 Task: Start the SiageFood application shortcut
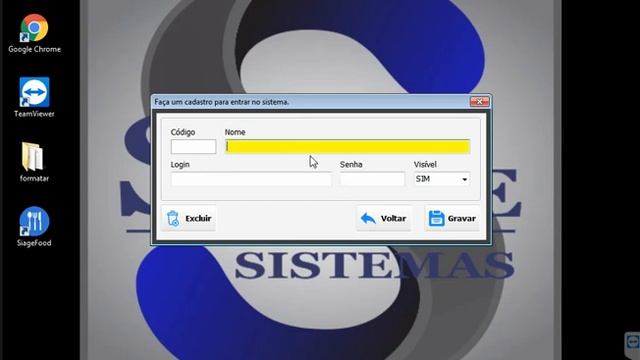point(34,227)
